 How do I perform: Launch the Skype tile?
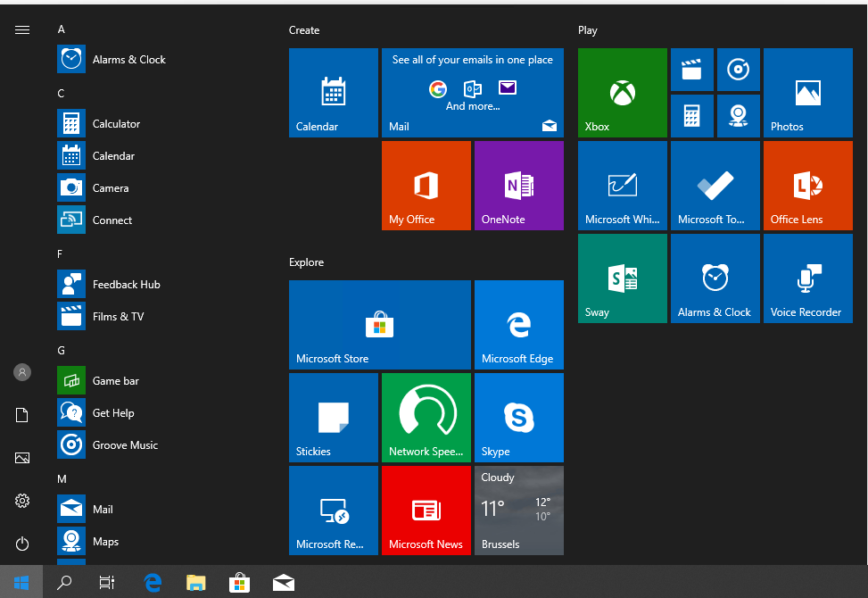pyautogui.click(x=519, y=418)
